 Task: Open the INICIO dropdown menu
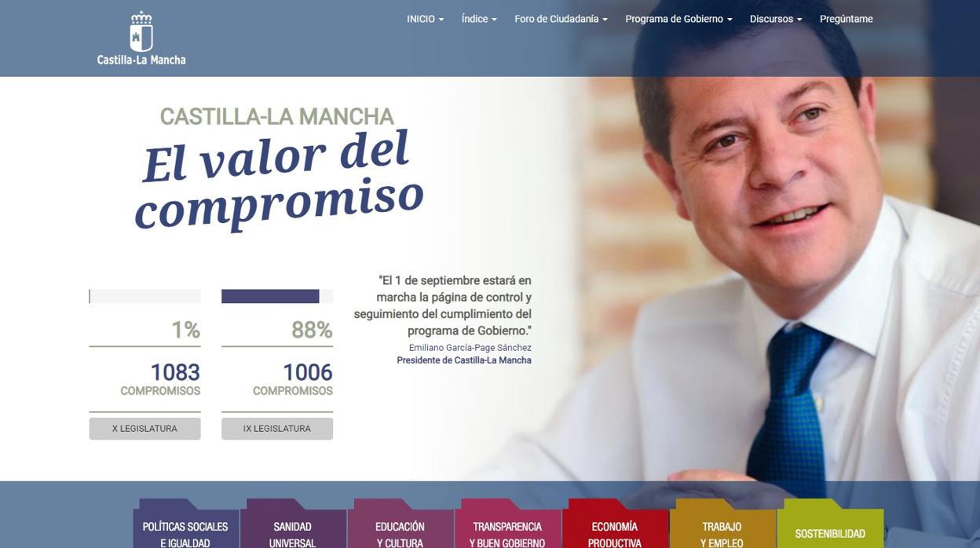pyautogui.click(x=425, y=19)
